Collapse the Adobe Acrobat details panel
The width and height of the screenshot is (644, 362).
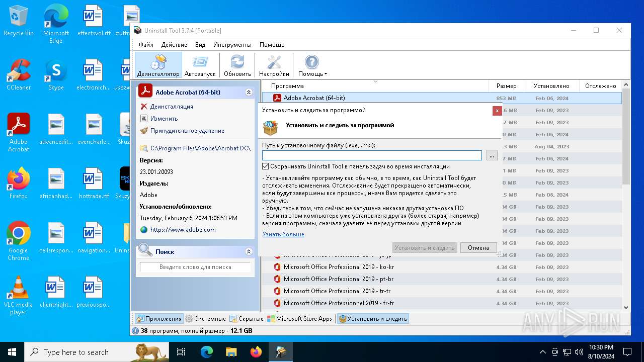[x=249, y=93]
